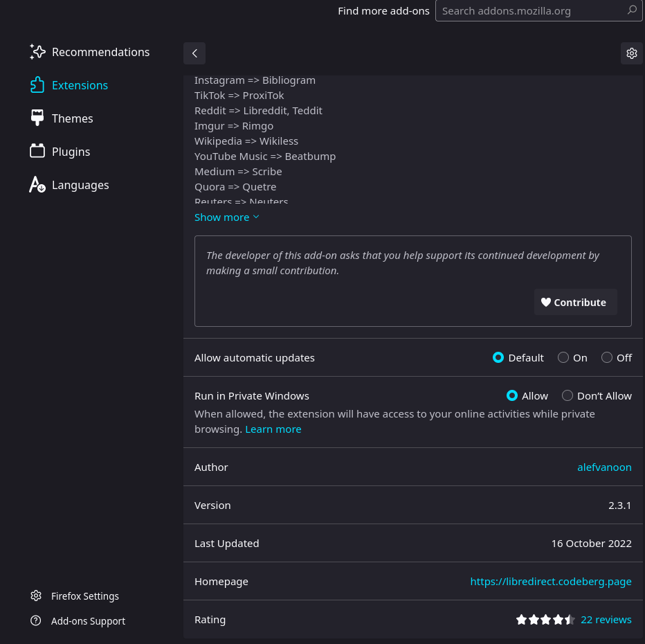Select Don't Allow for Run in Private Windows
This screenshot has height=644, width=645.
click(567, 395)
